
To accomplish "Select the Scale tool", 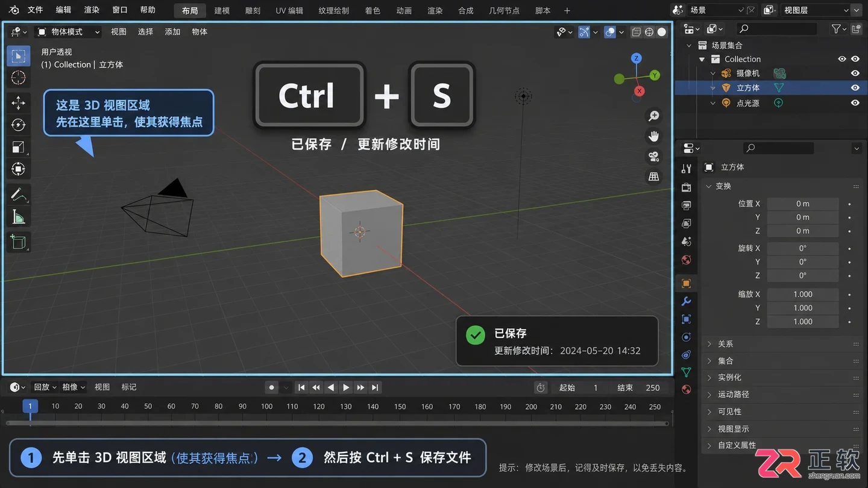I will [18, 147].
